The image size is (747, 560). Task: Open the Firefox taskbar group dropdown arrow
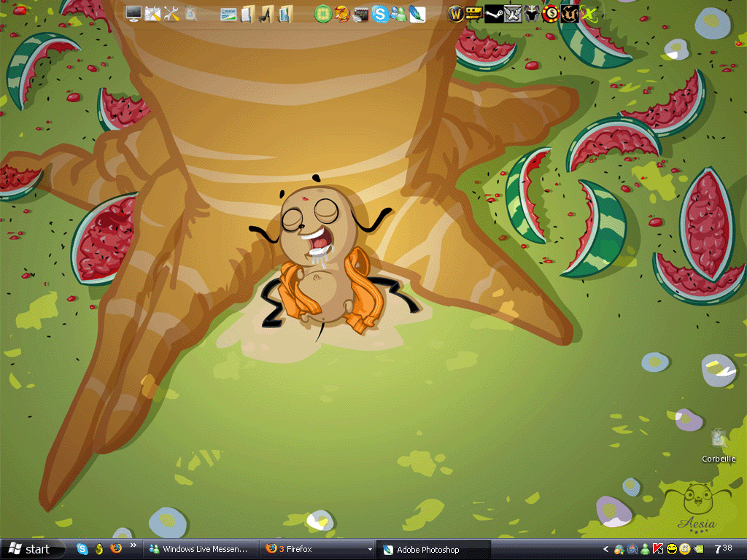pyautogui.click(x=370, y=550)
